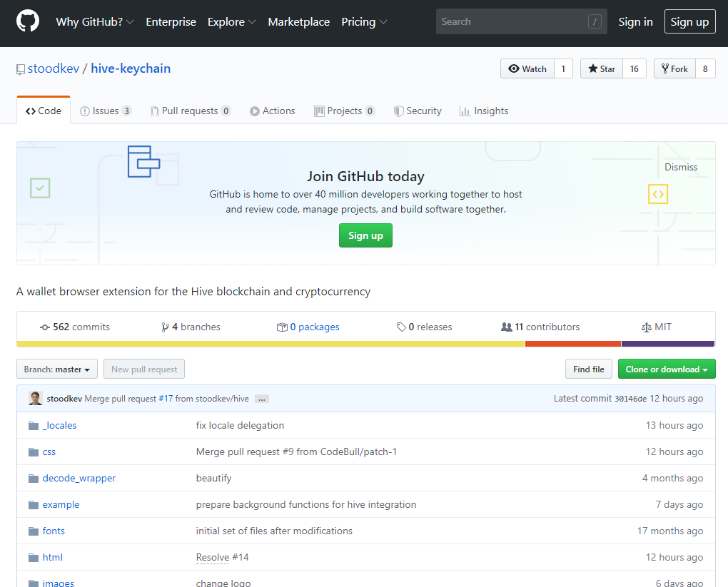Open the Pricing dropdown menu

[x=364, y=22]
